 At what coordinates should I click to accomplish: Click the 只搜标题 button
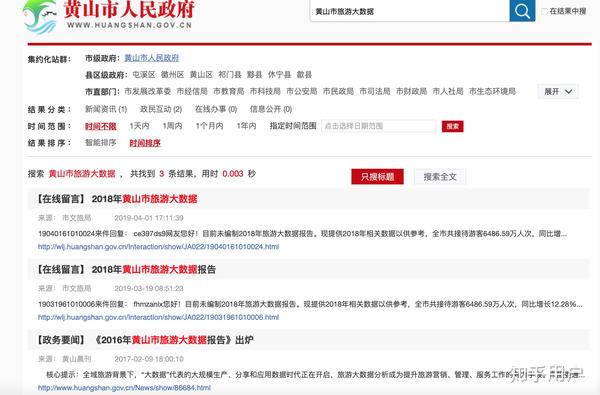377,176
